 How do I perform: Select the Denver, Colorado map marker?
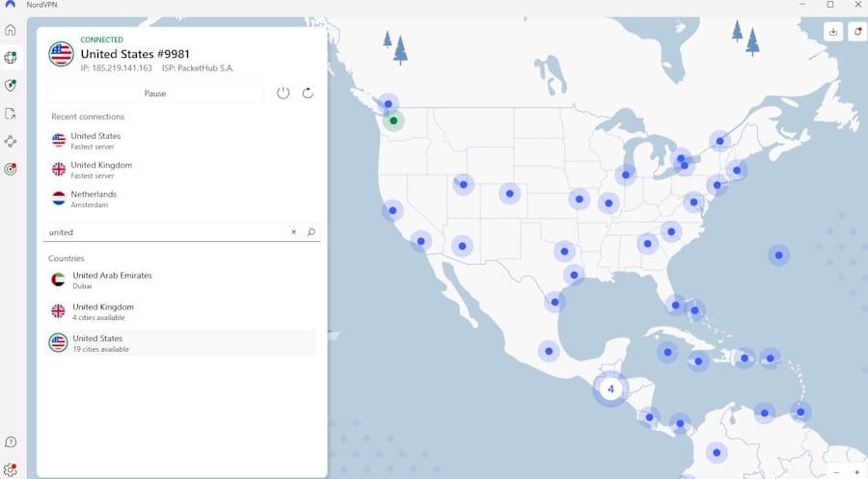point(509,194)
